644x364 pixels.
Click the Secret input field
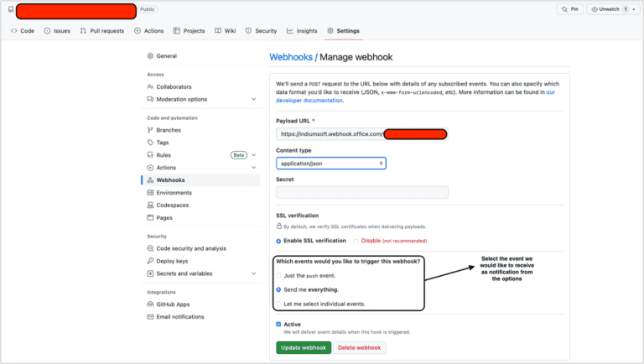[362, 192]
